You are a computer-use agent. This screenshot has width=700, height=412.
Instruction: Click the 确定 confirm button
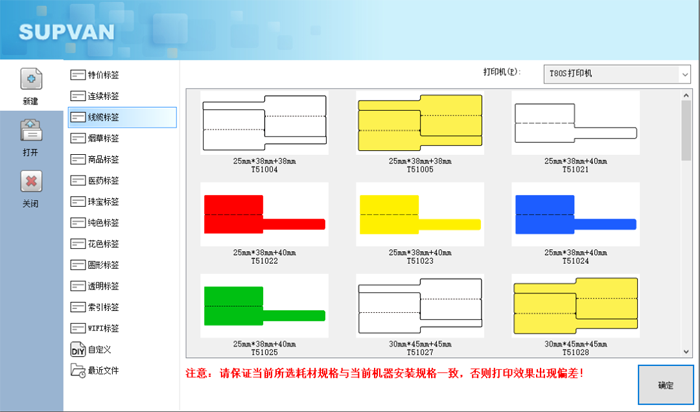(665, 385)
